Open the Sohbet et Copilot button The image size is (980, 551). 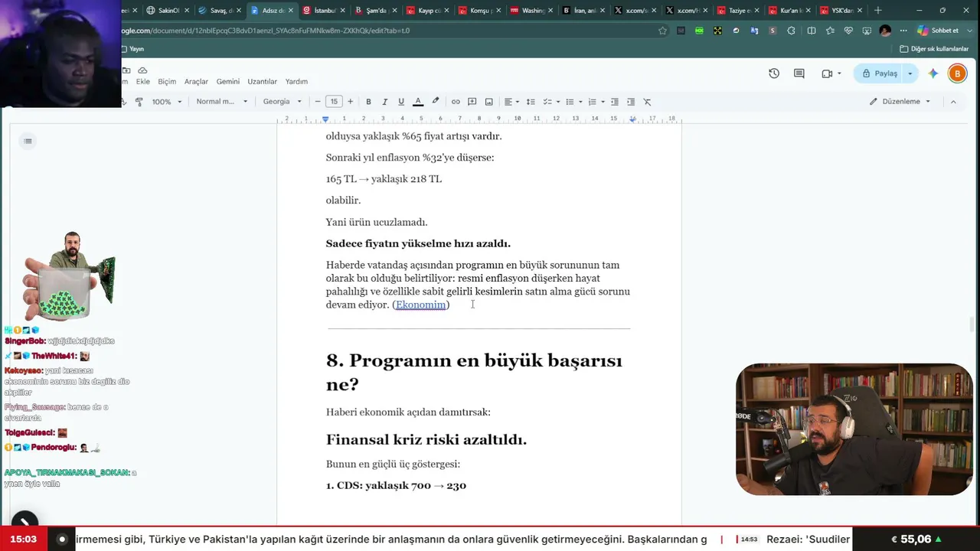[x=939, y=31]
